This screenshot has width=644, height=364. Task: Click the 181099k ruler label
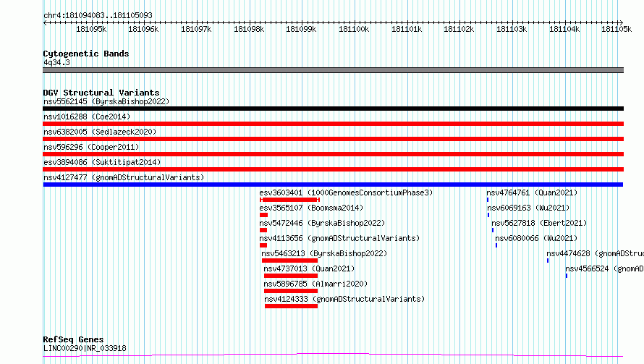301,29
